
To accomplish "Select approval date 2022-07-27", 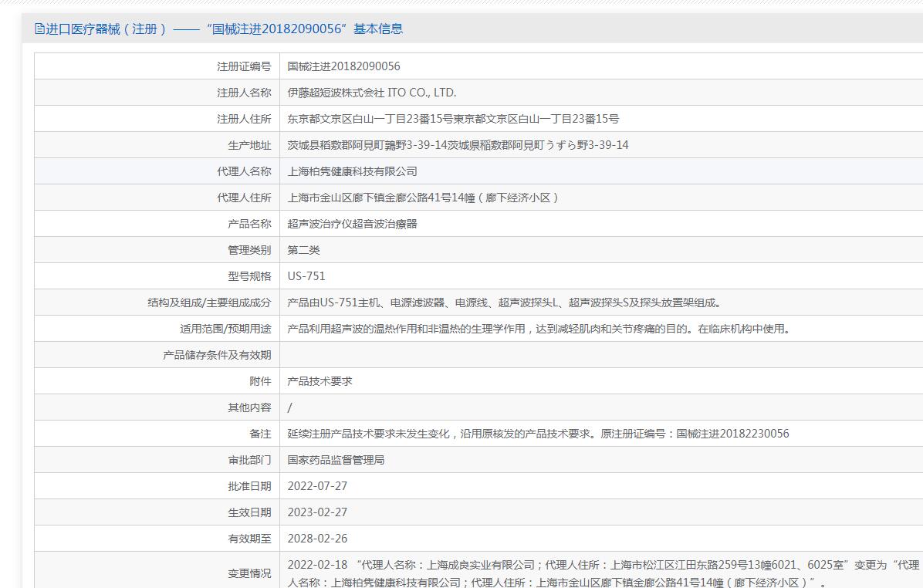I will (317, 486).
